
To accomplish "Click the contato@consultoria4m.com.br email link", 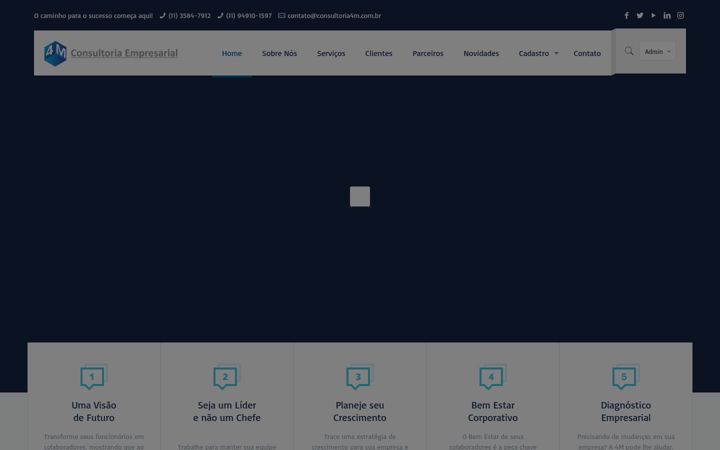I will click(334, 16).
